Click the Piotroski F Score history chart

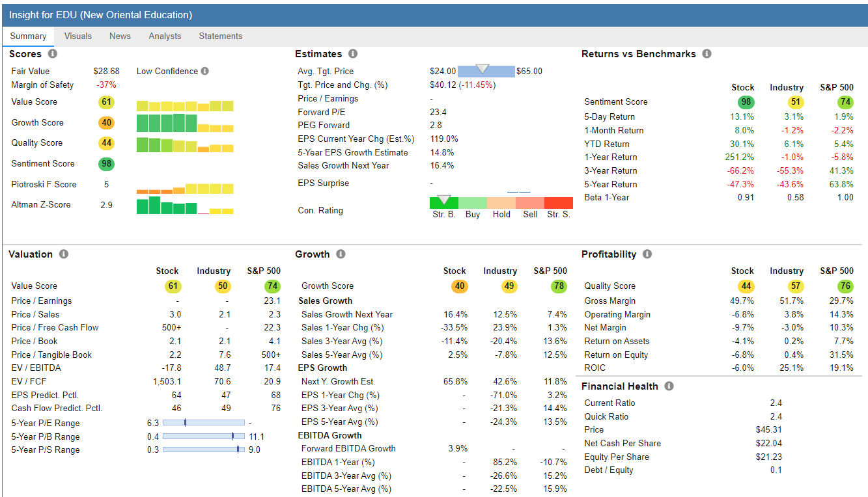185,189
